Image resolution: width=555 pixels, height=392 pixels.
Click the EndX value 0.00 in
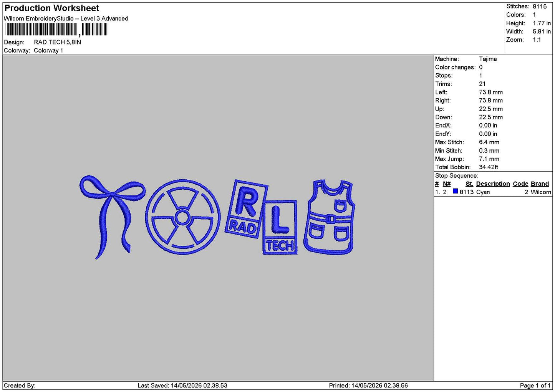tap(488, 126)
